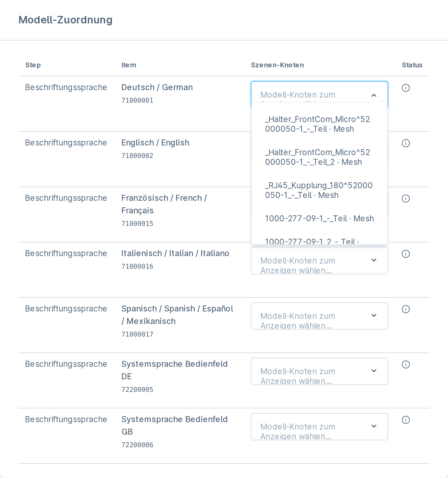Click item name Italienisch / Italian / Italiano
The height and width of the screenshot is (478, 448).
(x=175, y=253)
